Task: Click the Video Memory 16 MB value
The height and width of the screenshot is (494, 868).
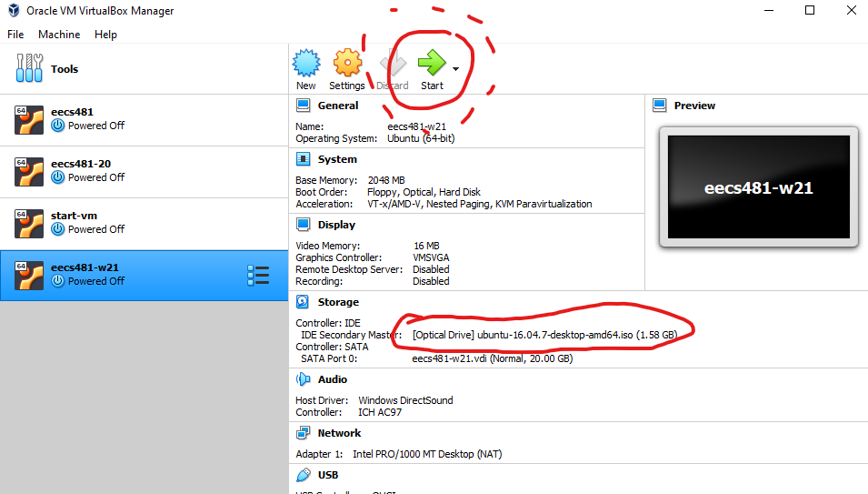Action: click(x=426, y=246)
